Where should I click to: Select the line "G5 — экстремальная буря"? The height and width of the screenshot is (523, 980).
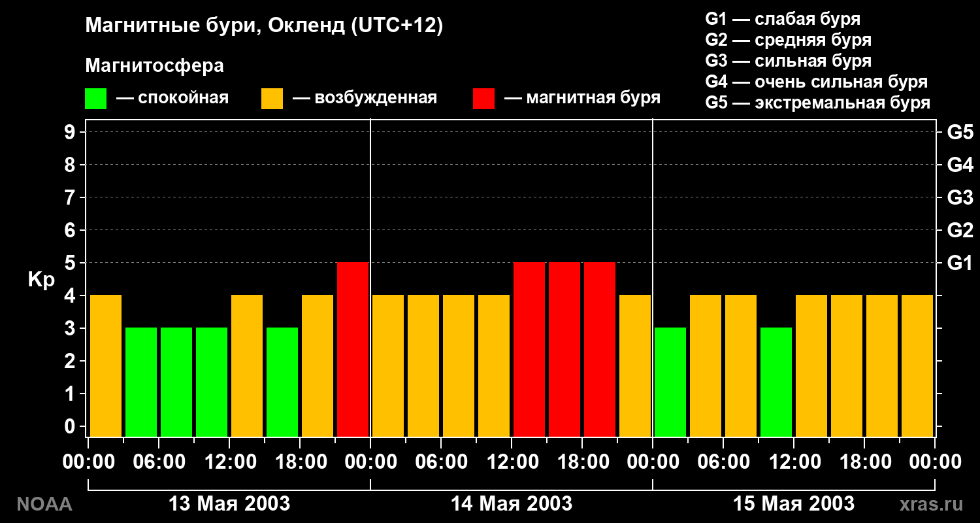[818, 103]
